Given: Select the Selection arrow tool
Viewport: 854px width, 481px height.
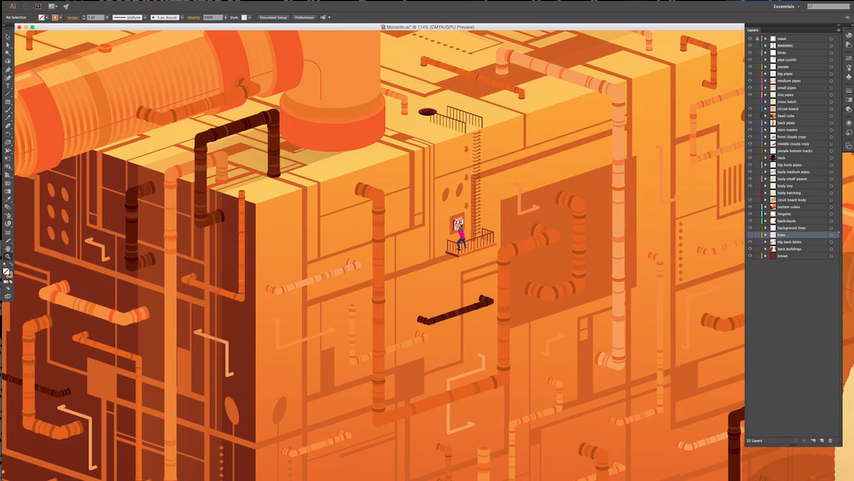Looking at the screenshot, I should [x=8, y=36].
